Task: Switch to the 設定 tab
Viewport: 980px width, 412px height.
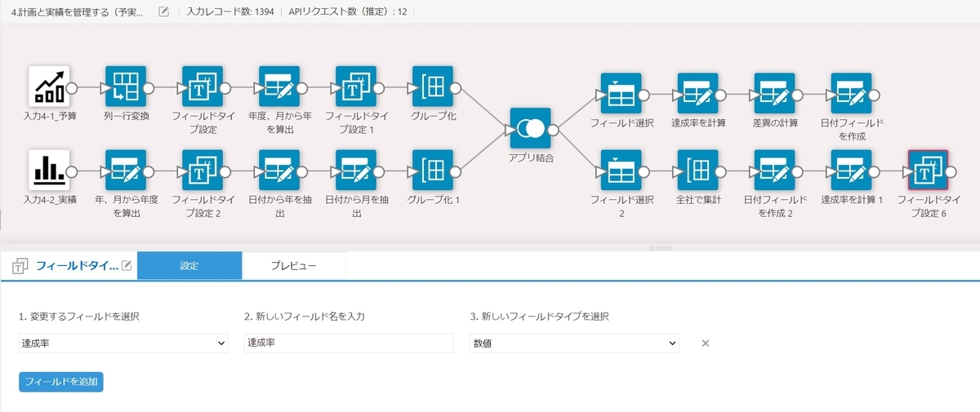Action: (x=189, y=266)
